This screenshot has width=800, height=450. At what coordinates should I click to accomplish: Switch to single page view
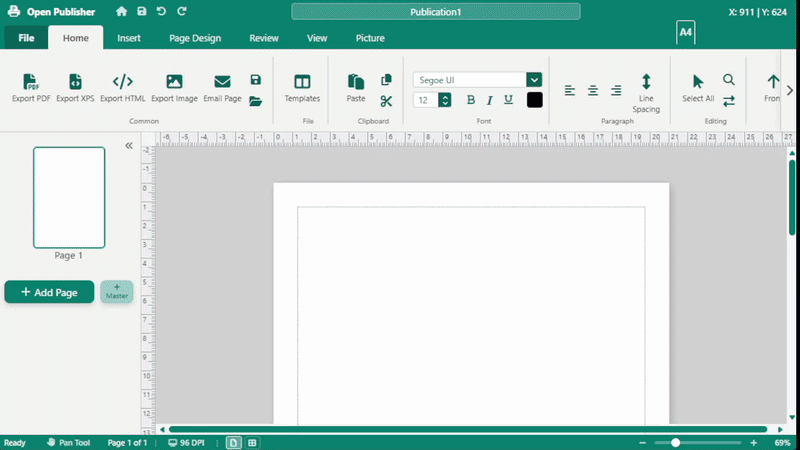(233, 443)
